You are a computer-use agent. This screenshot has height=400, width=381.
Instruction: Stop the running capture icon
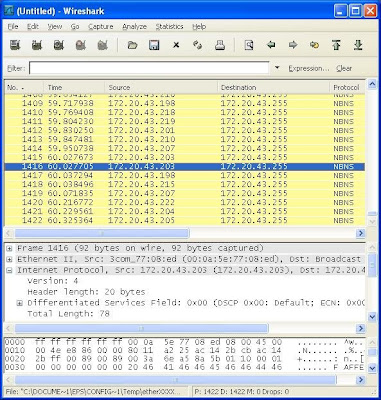(x=81, y=45)
